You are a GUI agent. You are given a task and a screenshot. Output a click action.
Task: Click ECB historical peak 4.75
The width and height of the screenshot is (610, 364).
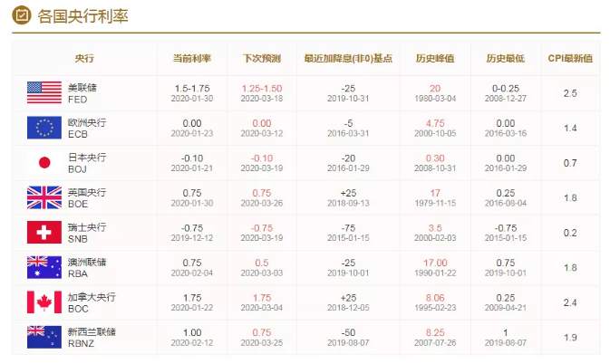435,123
